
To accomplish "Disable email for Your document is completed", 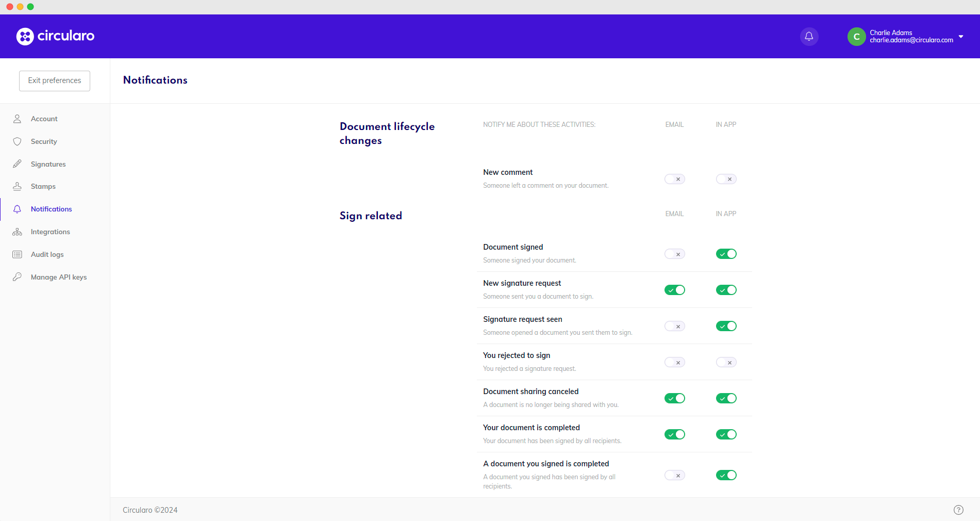I will click(674, 434).
